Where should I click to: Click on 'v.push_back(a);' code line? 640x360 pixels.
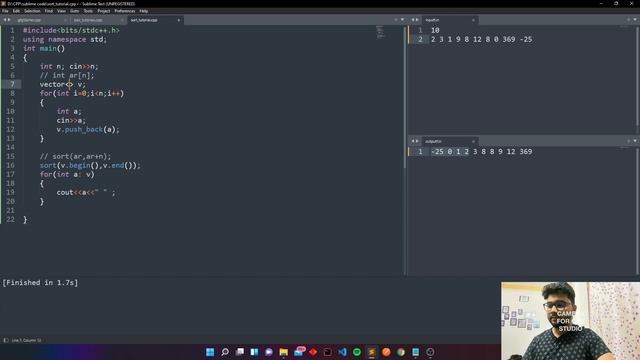coord(88,129)
